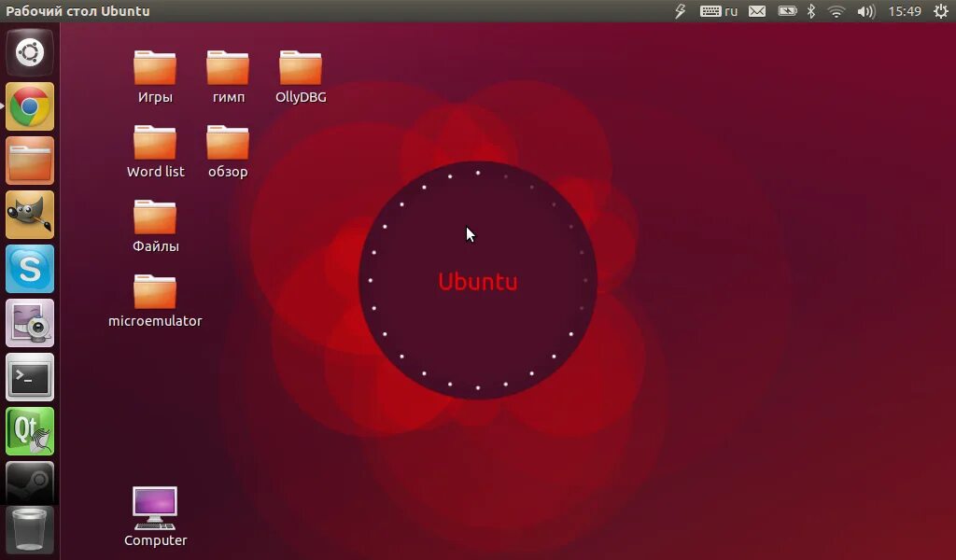Select the Файлы folder on desktop
This screenshot has width=956, height=560.
[156, 226]
